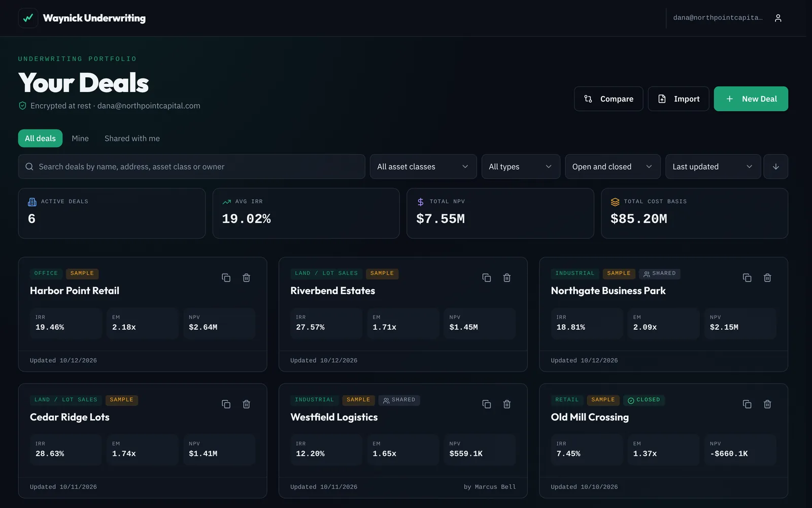Click the -$660.1K NPV value
This screenshot has height=508, width=812.
(x=729, y=454)
